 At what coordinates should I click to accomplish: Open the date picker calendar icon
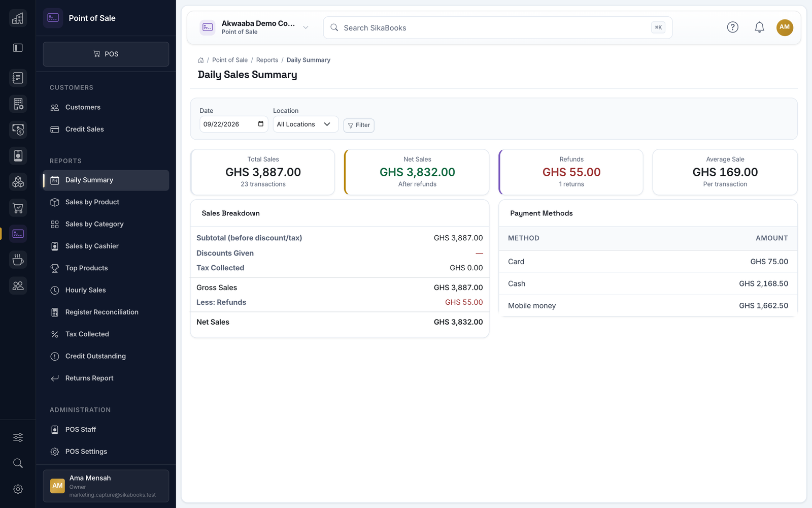click(x=261, y=124)
